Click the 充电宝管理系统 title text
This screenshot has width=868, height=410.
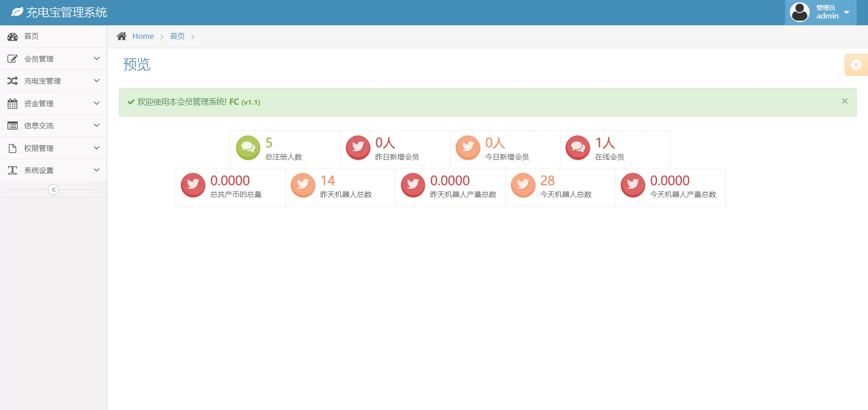(x=66, y=12)
